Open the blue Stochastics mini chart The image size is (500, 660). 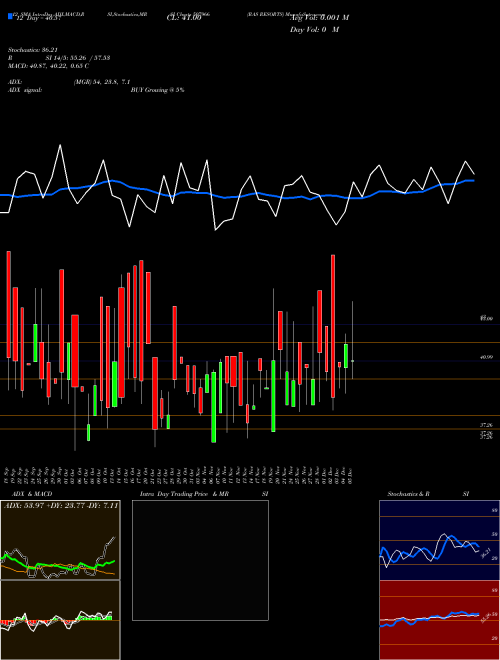[439, 540]
